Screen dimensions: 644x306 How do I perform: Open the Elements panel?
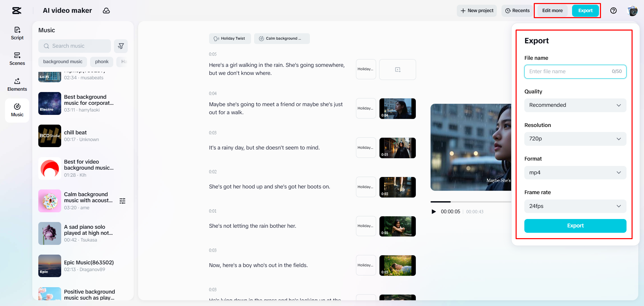pyautogui.click(x=17, y=85)
